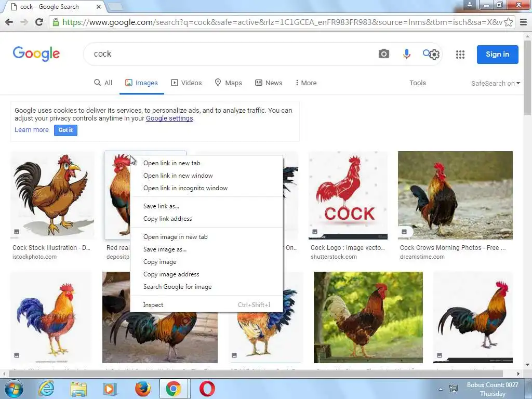Open the Cock Crows Morning Photos thumbnail

point(455,195)
